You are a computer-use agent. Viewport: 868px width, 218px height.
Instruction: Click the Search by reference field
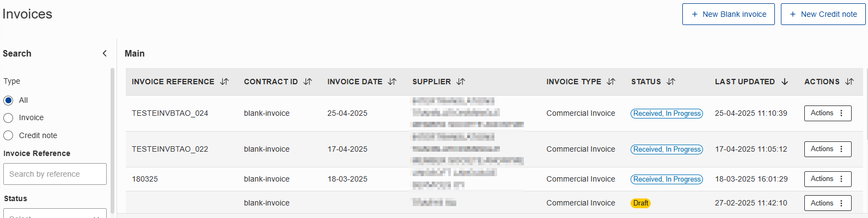55,174
